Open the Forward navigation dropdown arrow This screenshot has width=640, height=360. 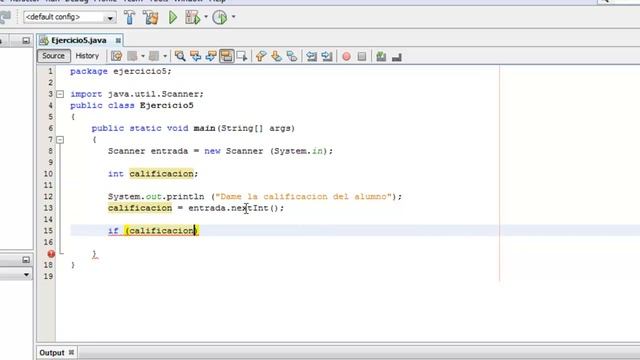pyautogui.click(x=165, y=56)
